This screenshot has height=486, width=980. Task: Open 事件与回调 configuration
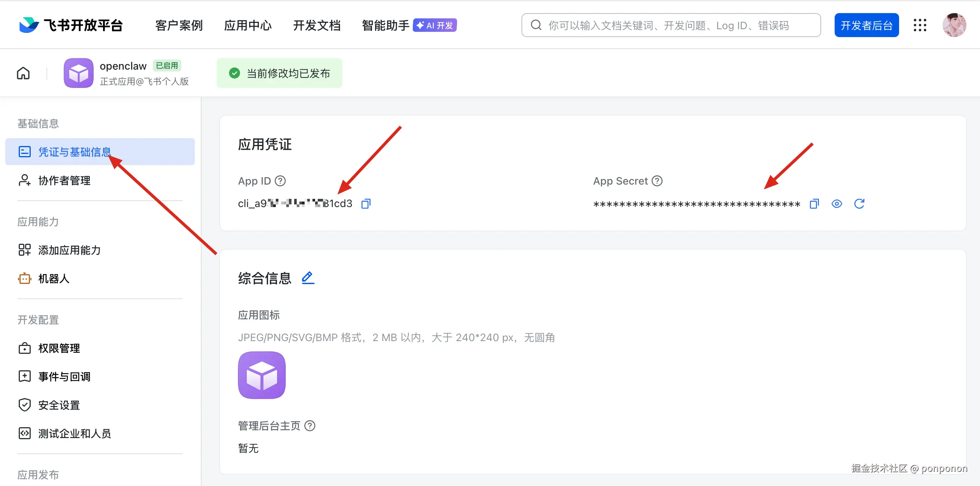(x=64, y=376)
